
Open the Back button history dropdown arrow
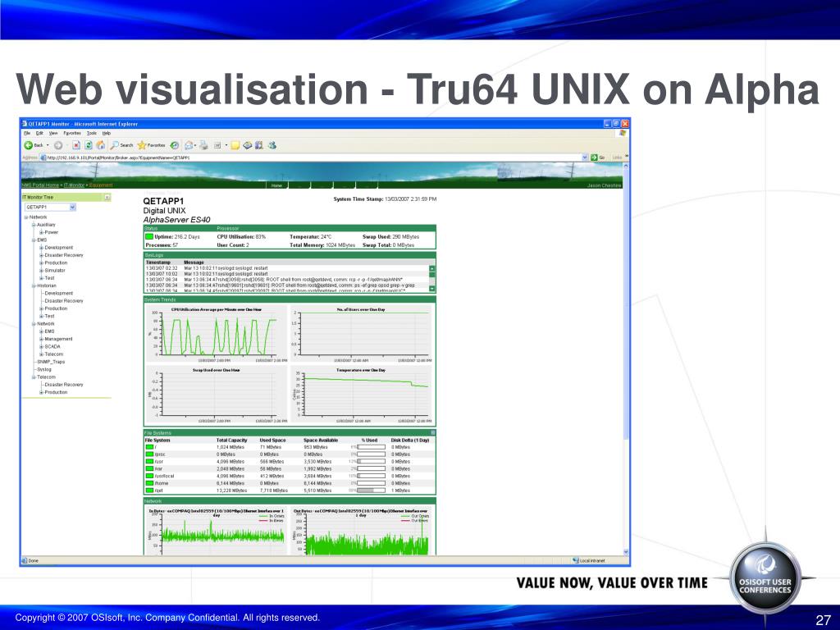(48, 145)
